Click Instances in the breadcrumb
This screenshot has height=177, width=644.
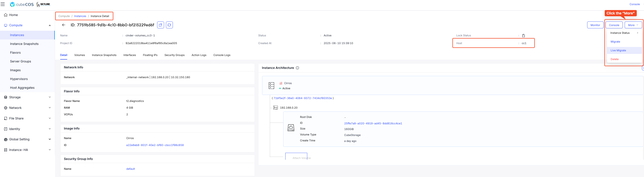(80, 16)
